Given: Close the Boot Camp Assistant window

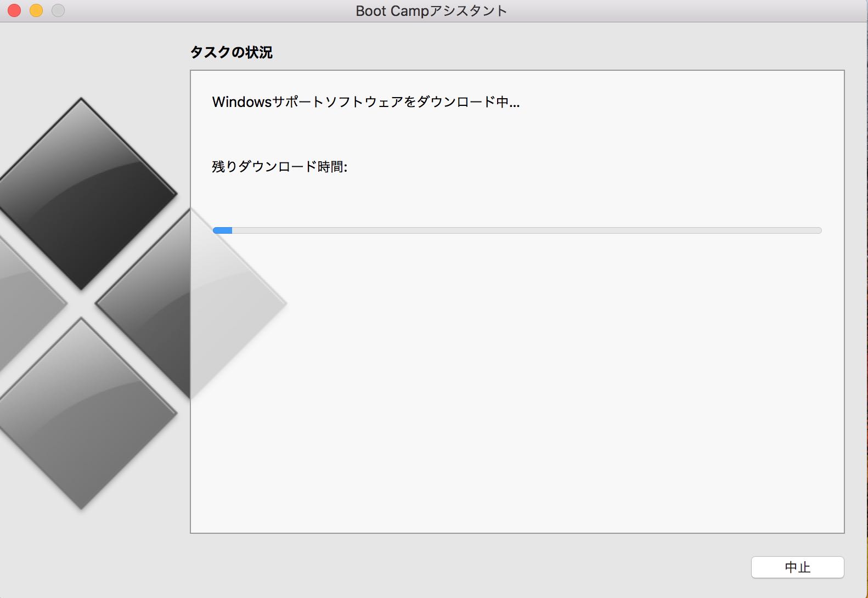Looking at the screenshot, I should [x=14, y=10].
